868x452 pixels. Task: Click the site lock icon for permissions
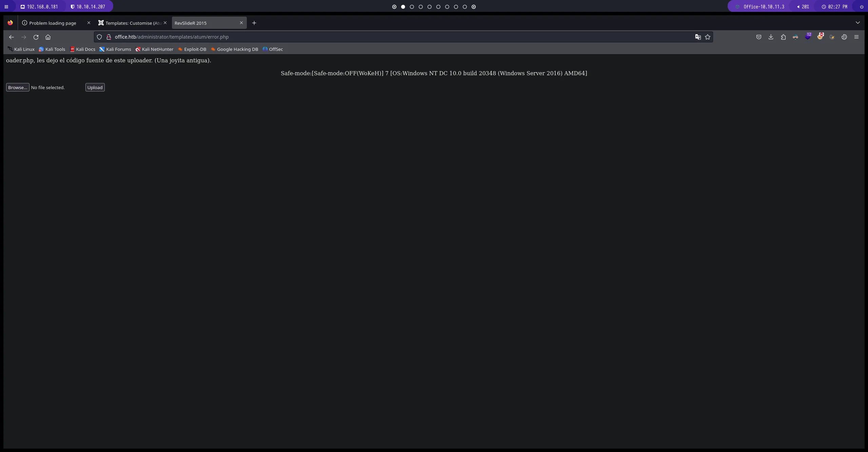click(x=109, y=37)
